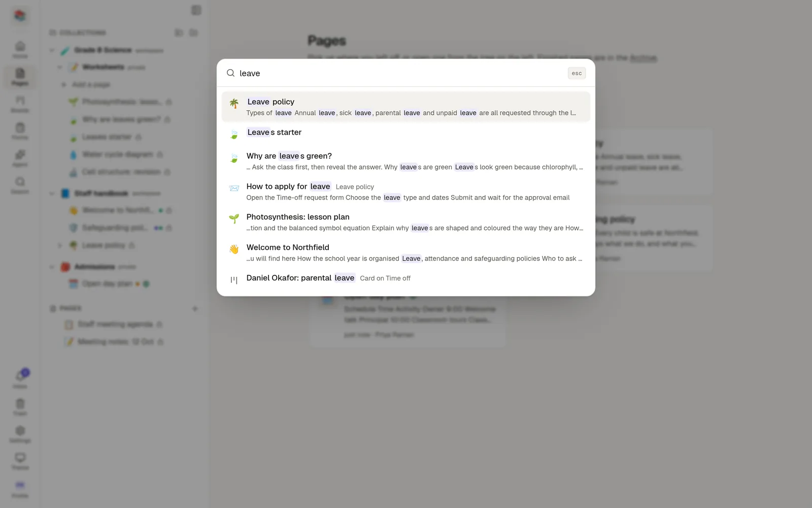The image size is (812, 508).
Task: Click the magnifier icon in the search box
Action: coord(230,73)
